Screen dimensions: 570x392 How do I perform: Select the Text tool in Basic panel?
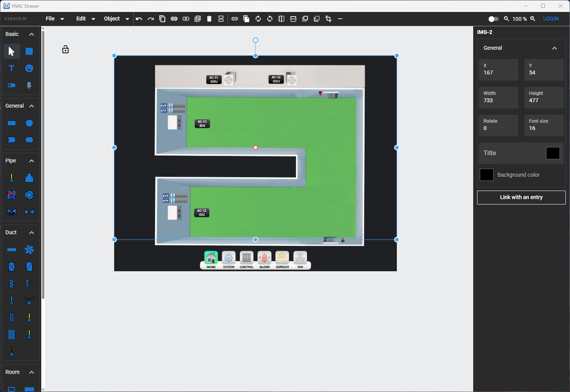click(12, 68)
